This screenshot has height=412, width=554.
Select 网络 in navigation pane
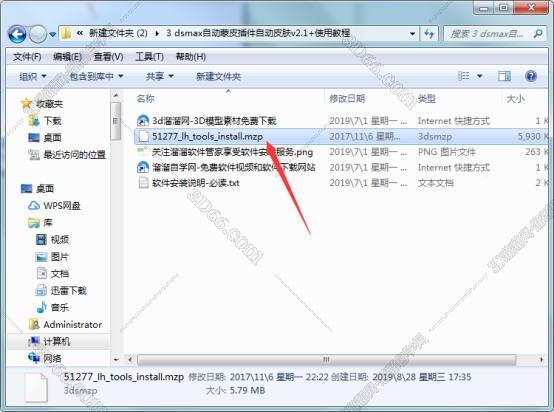click(52, 358)
